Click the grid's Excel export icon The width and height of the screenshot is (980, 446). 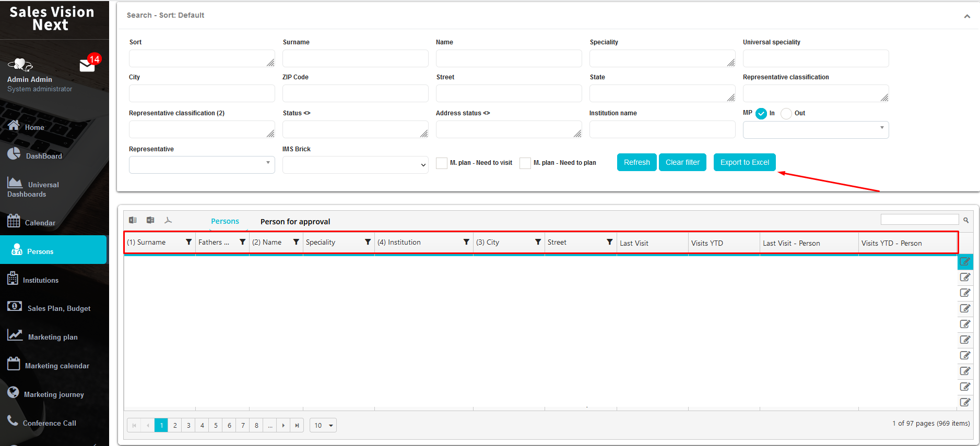133,220
